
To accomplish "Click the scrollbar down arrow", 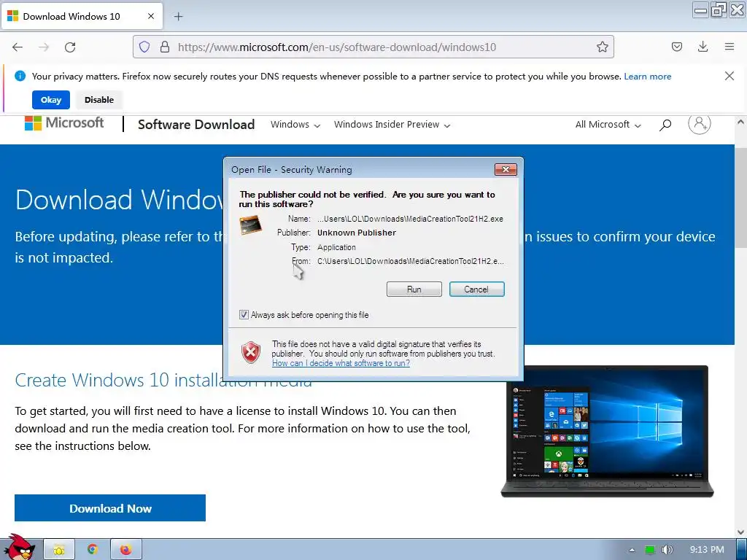I will [x=740, y=532].
